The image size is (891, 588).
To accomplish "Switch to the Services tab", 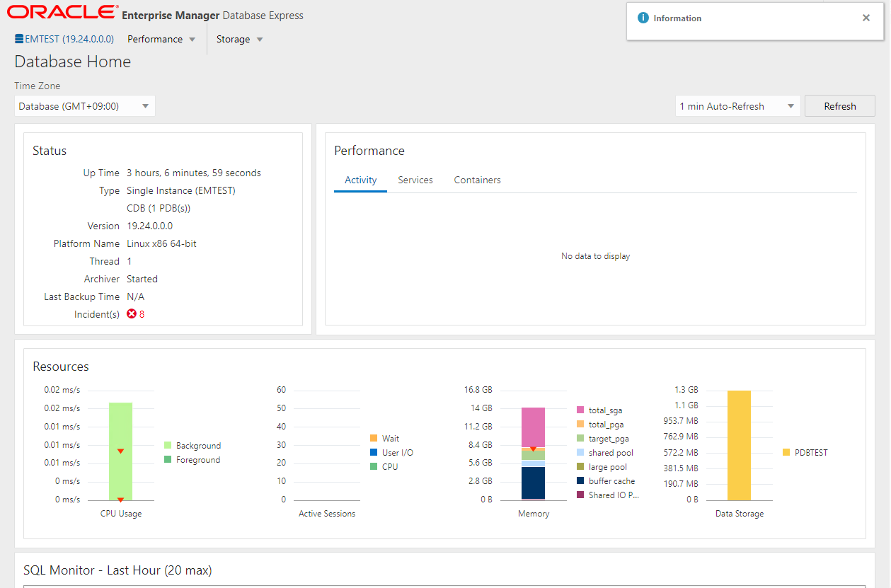I will click(415, 180).
